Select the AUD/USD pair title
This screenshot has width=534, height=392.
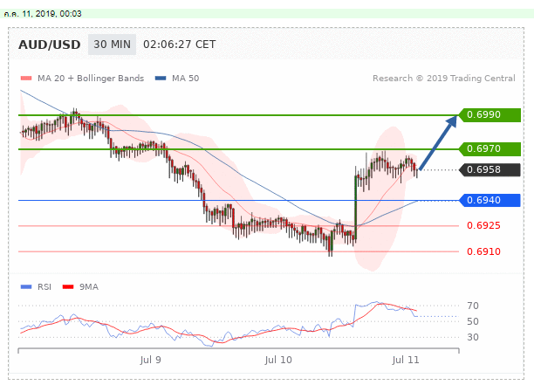click(x=50, y=45)
